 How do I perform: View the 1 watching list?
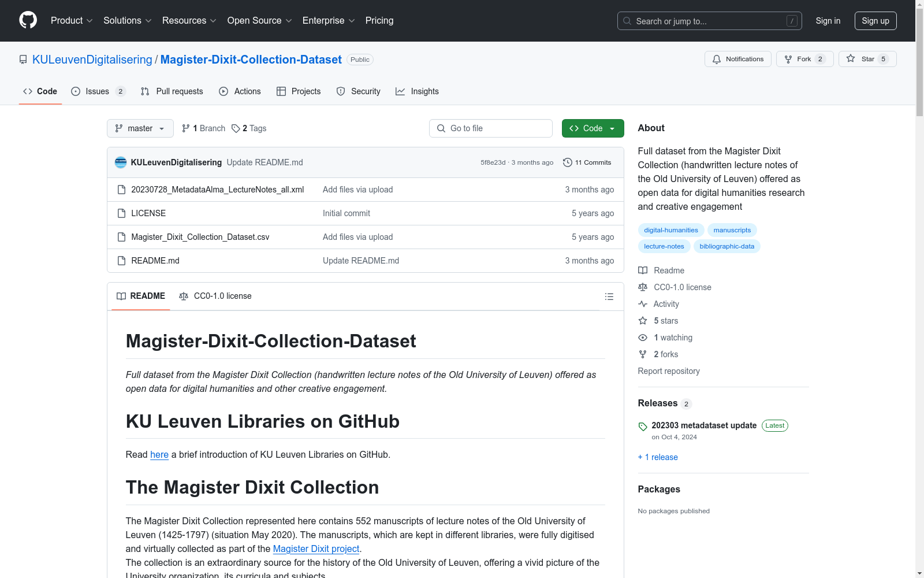665,338
